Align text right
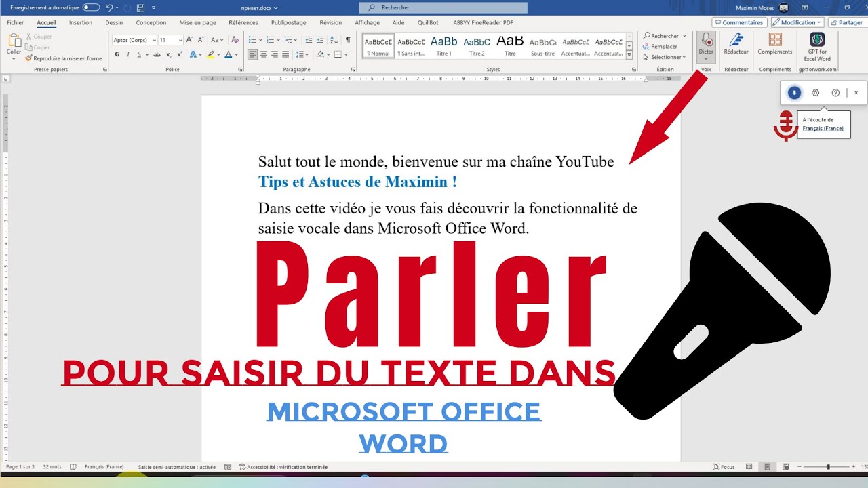Screen dimensions: 868x488 tap(274, 54)
